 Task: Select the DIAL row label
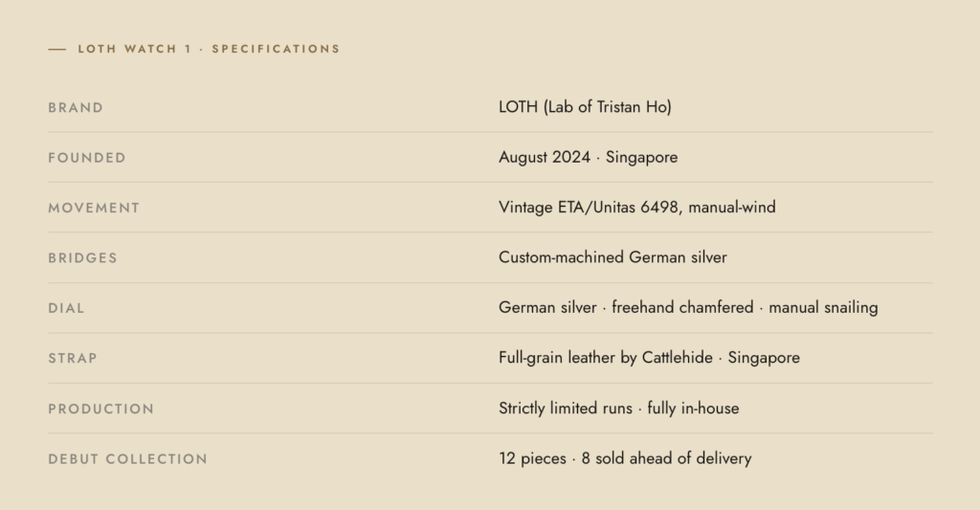pos(66,308)
